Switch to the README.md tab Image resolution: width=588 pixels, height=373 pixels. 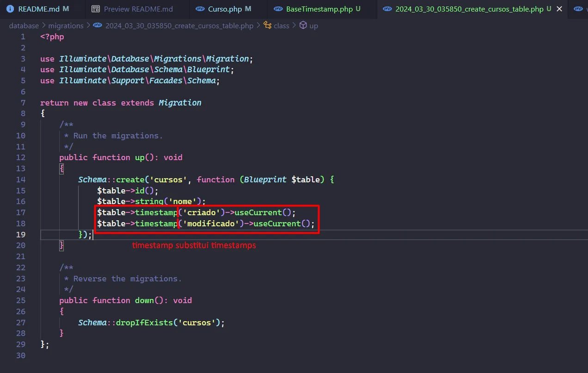click(39, 9)
